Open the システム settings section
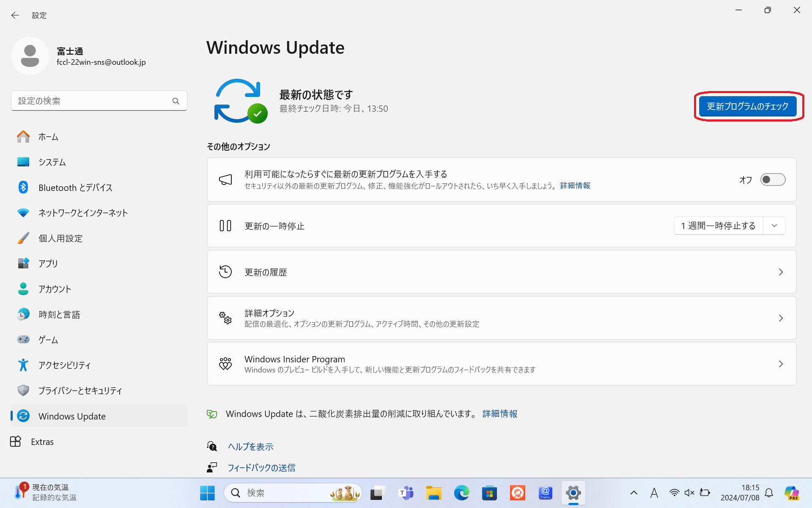 point(52,162)
